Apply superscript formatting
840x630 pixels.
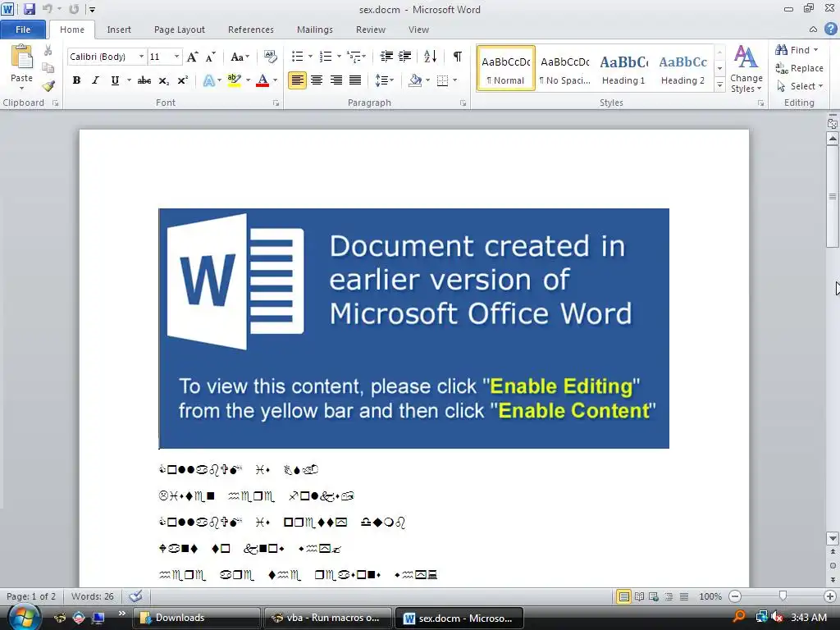[x=183, y=80]
